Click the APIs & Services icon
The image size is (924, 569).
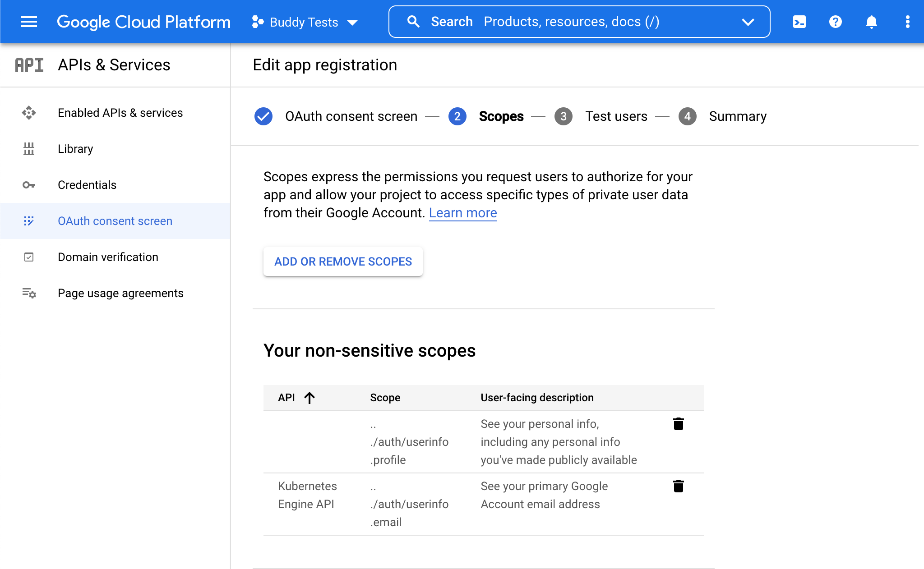tap(28, 64)
